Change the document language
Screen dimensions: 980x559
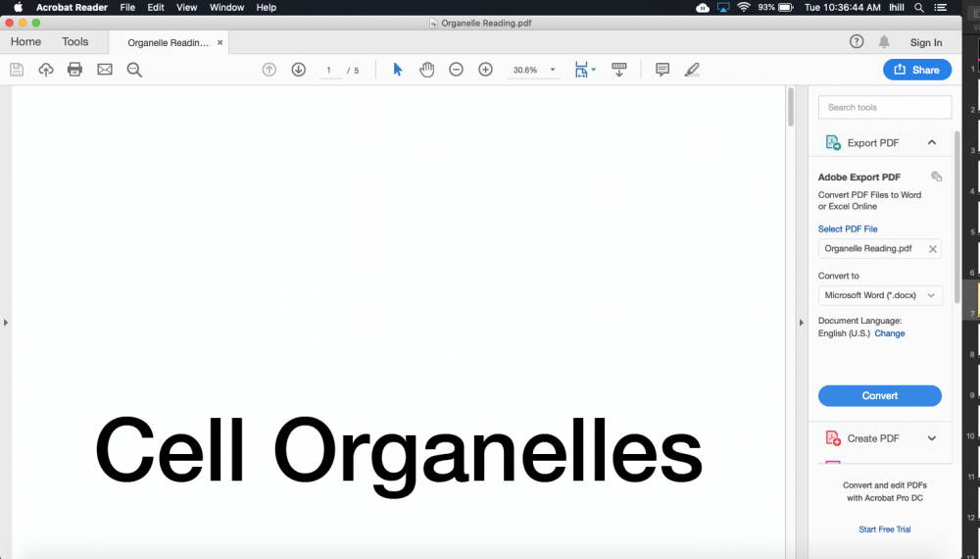click(x=890, y=333)
